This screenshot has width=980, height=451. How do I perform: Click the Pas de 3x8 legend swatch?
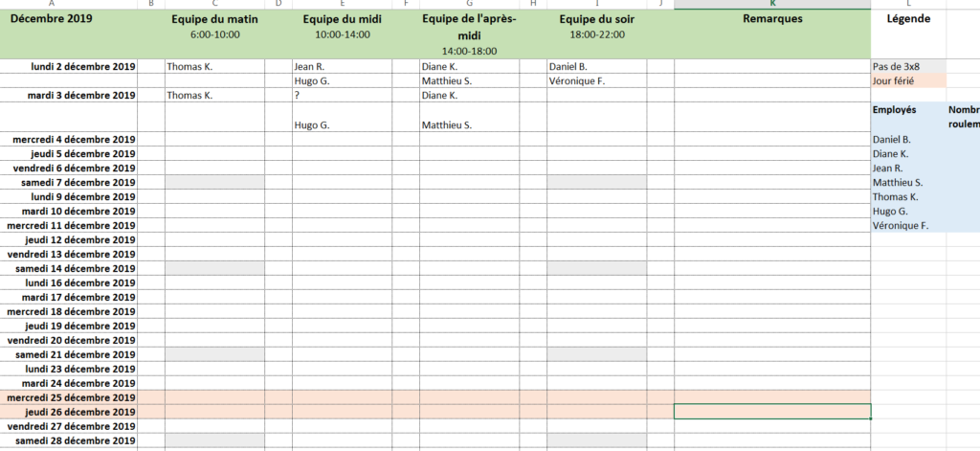coord(909,66)
